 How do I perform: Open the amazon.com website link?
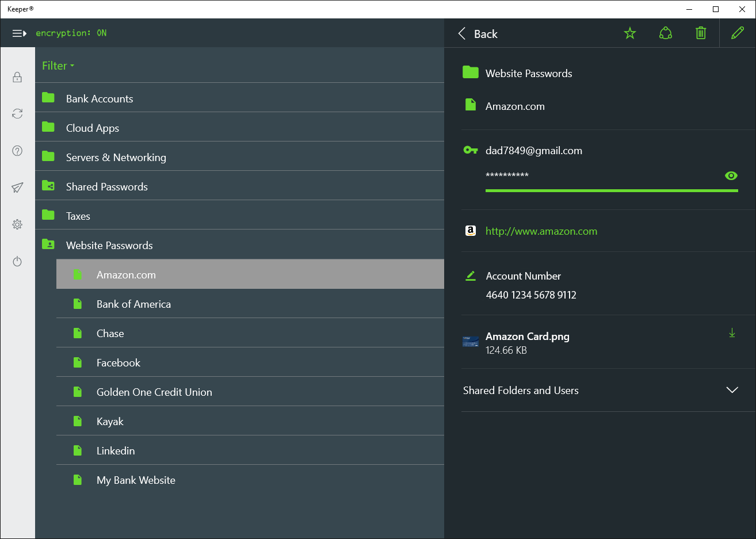[x=541, y=231]
